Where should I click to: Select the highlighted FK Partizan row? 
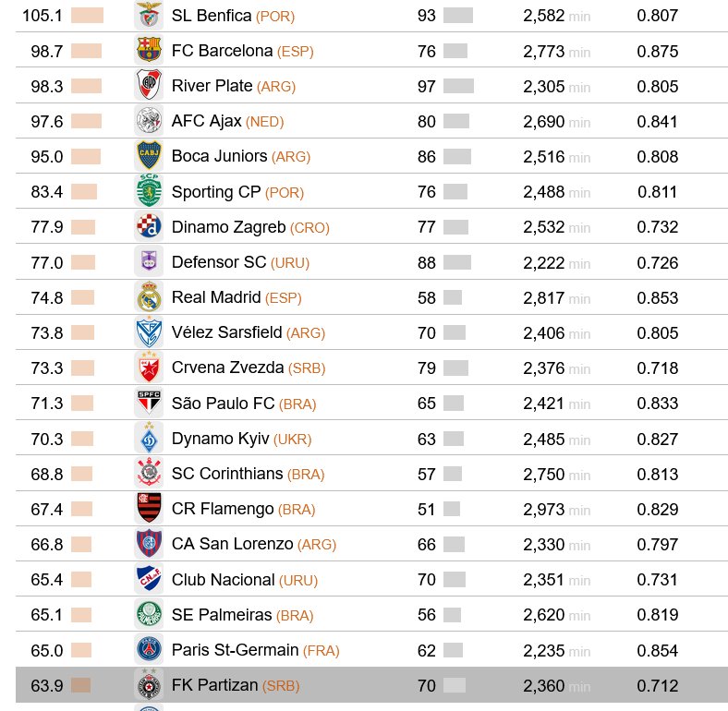[x=371, y=685]
